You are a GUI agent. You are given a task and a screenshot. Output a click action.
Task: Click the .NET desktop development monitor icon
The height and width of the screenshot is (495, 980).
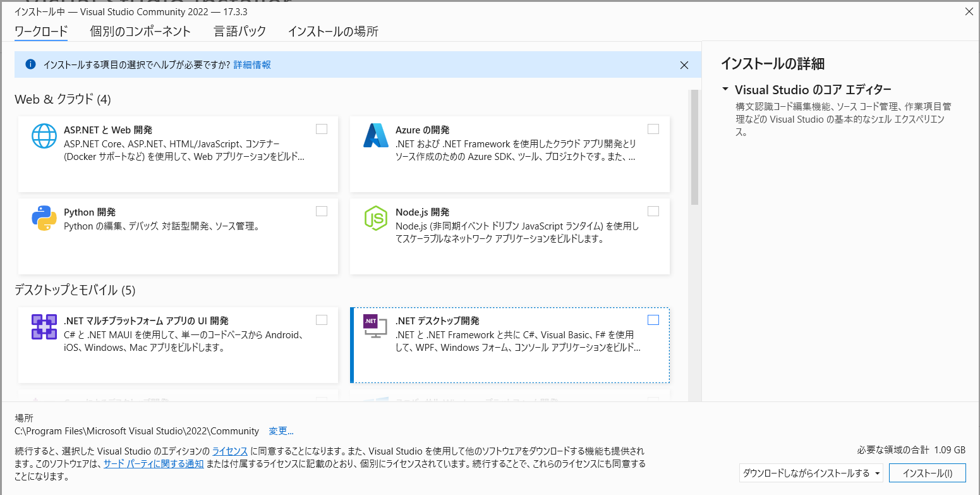(x=375, y=326)
